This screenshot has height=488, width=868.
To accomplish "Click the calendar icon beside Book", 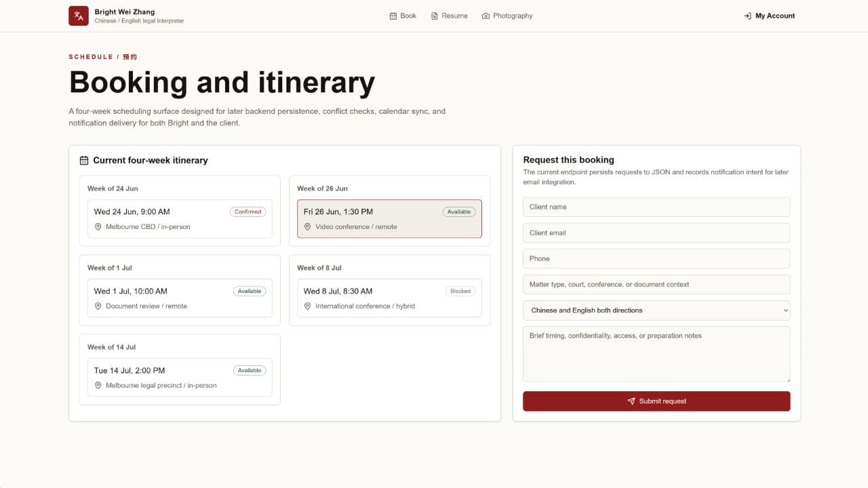I will pos(393,16).
